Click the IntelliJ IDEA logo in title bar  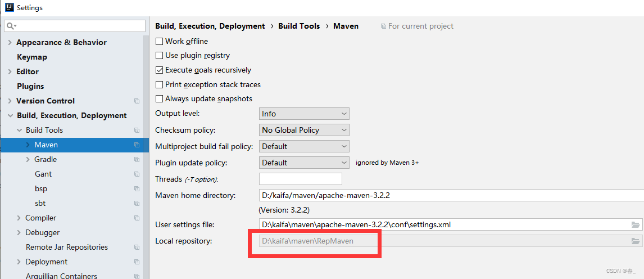click(10, 7)
